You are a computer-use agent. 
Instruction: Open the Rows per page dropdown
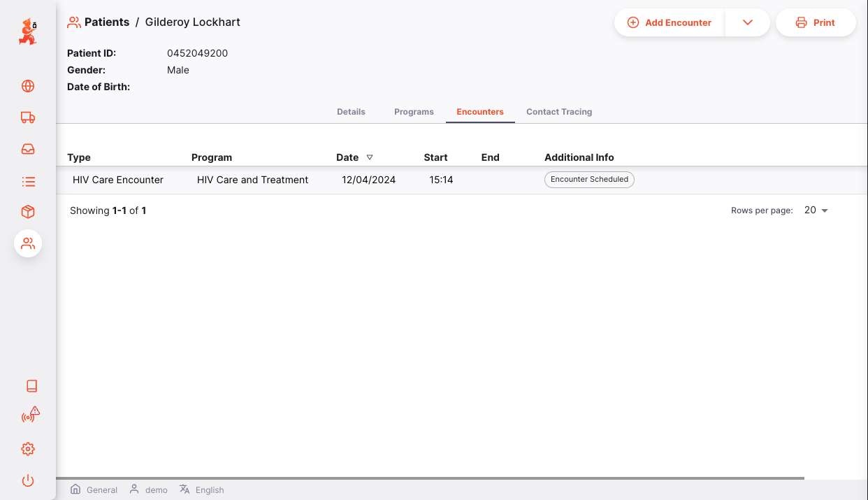[816, 210]
